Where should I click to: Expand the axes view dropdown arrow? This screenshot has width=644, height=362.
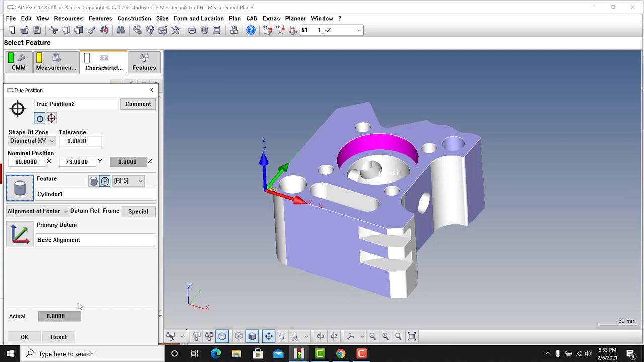click(362, 336)
